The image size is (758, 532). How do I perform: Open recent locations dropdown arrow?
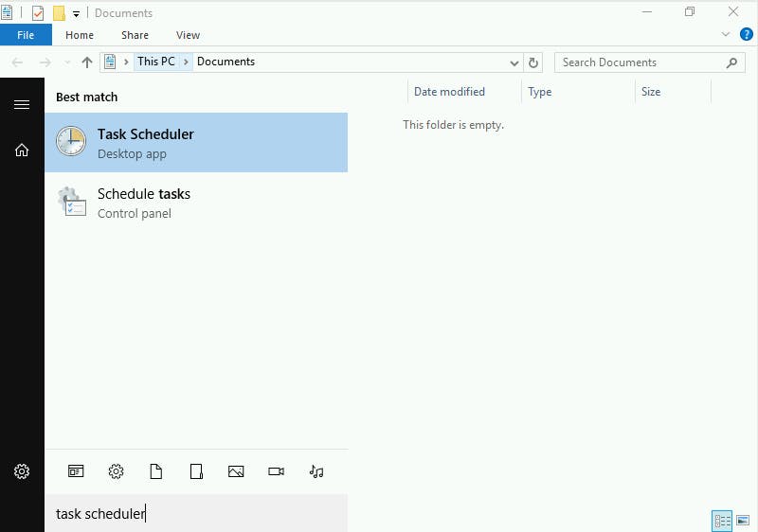(x=67, y=62)
